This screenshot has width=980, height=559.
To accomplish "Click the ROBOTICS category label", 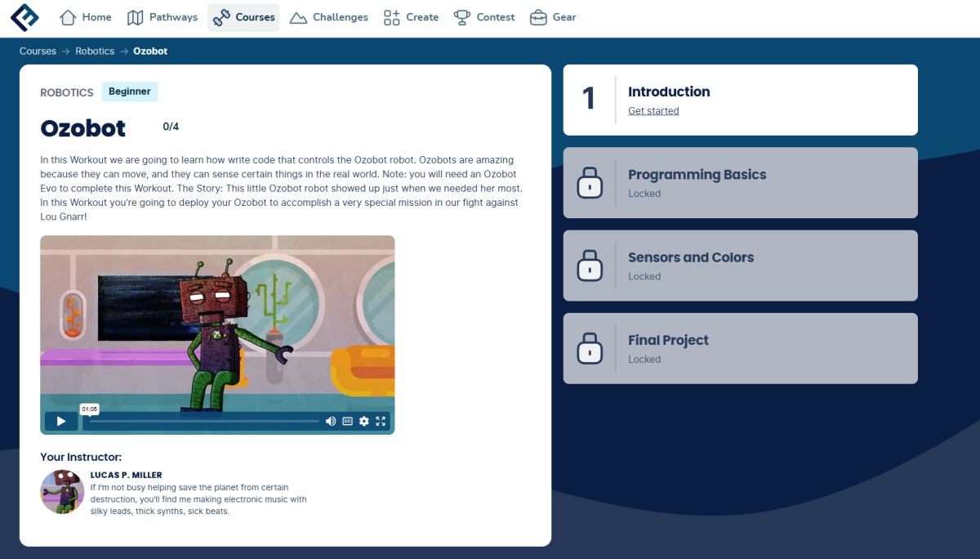I will click(67, 92).
